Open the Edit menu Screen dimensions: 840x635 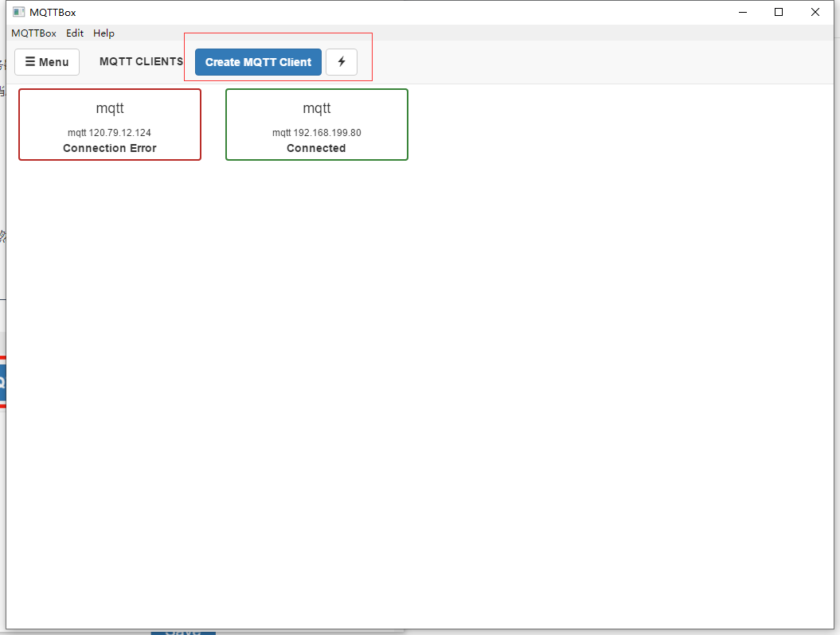[x=75, y=33]
